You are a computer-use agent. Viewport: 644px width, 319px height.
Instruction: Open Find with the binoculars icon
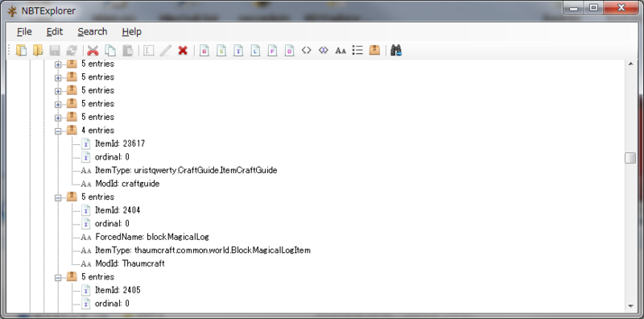396,50
